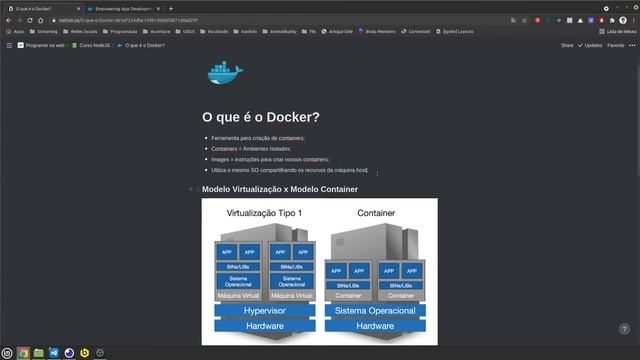Open Notion page options three-dot menu

coord(632,45)
